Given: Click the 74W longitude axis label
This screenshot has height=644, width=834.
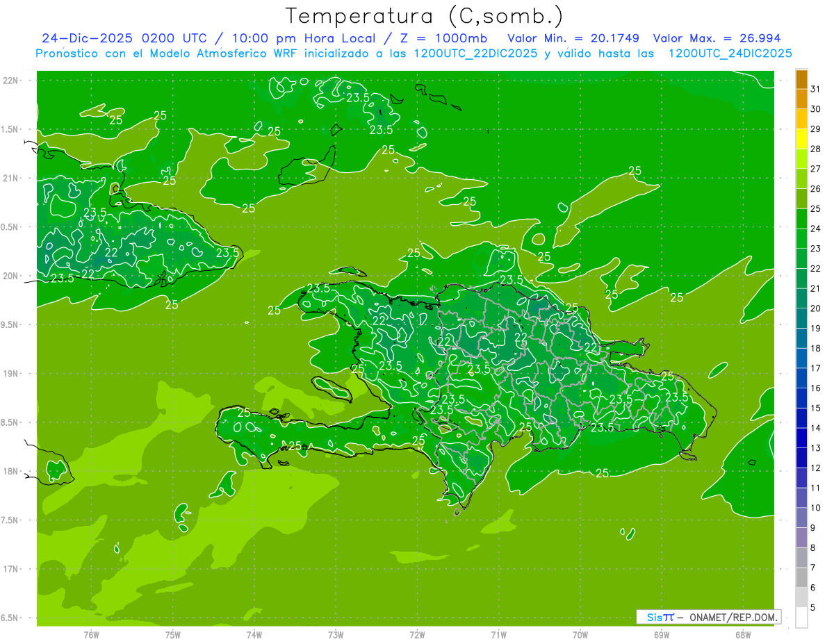Looking at the screenshot, I should click(254, 635).
